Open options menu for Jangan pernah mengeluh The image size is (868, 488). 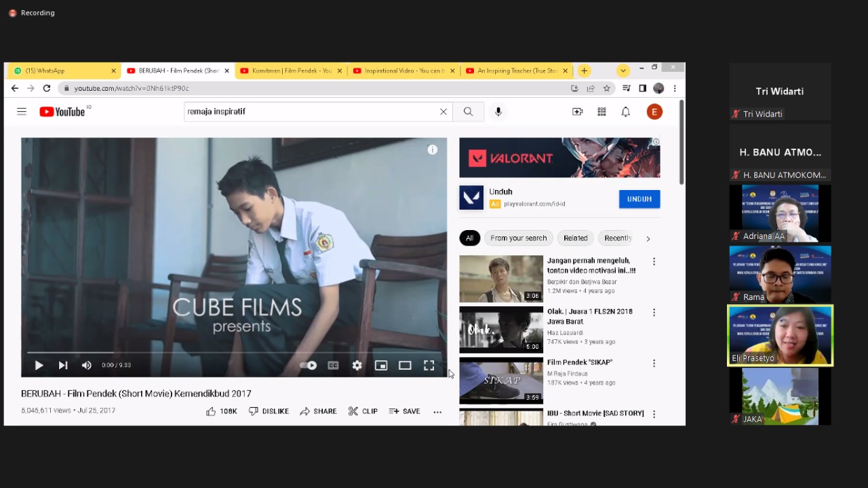(x=654, y=261)
